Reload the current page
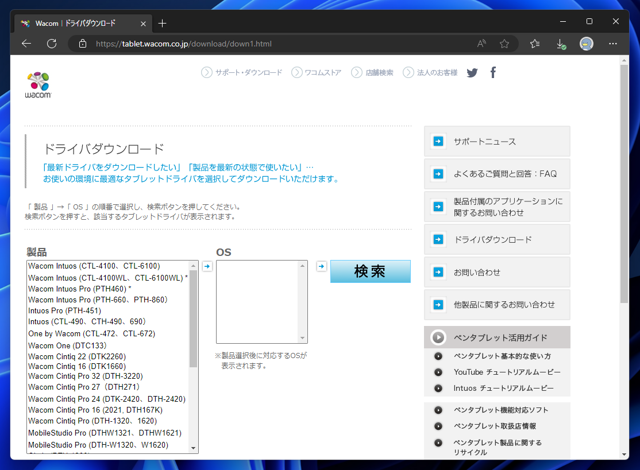This screenshot has height=470, width=640. 52,44
